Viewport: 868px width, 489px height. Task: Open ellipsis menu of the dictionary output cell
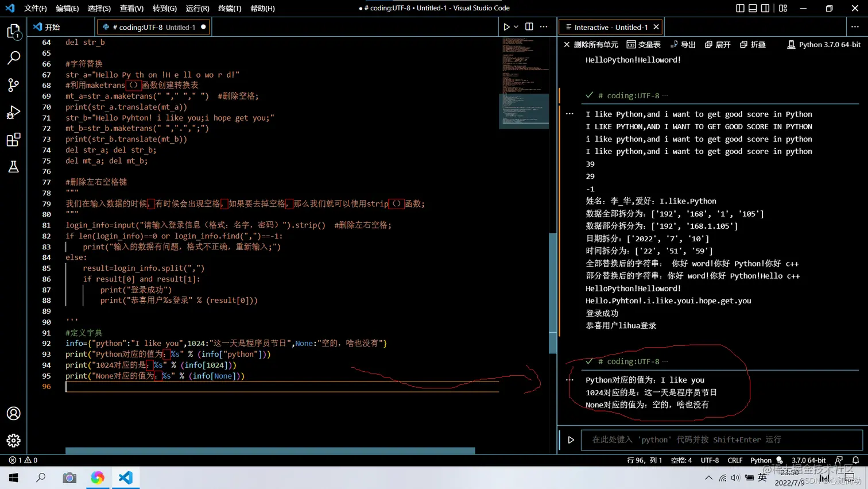tap(569, 380)
